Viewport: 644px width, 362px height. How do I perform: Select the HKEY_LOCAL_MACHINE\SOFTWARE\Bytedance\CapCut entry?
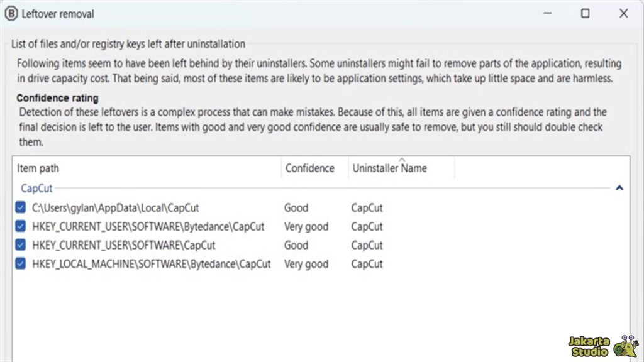click(152, 264)
